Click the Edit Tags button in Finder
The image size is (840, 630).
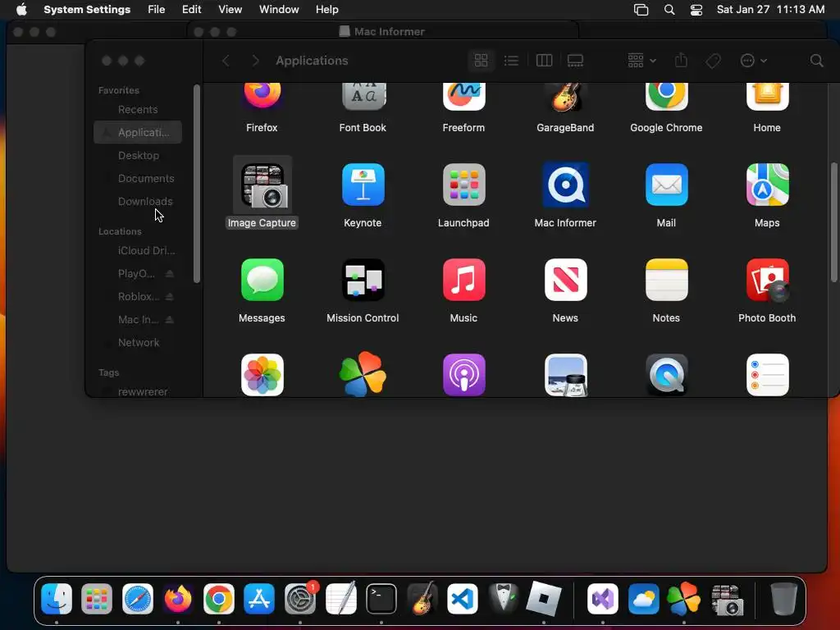pos(713,61)
